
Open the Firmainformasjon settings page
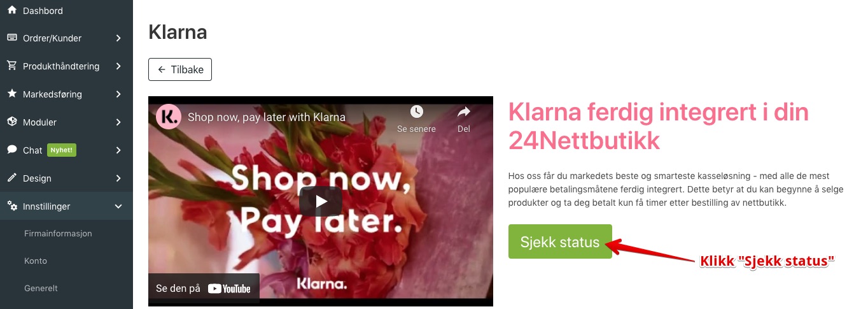tap(58, 234)
